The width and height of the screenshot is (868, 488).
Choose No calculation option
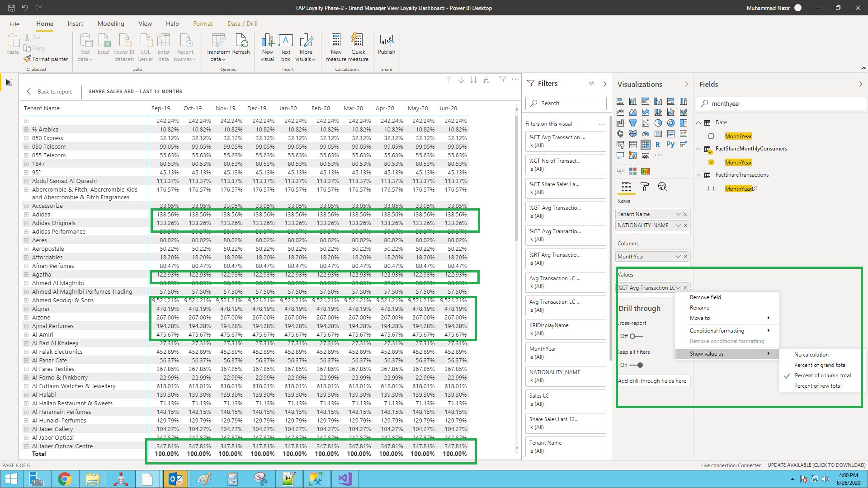[811, 355]
